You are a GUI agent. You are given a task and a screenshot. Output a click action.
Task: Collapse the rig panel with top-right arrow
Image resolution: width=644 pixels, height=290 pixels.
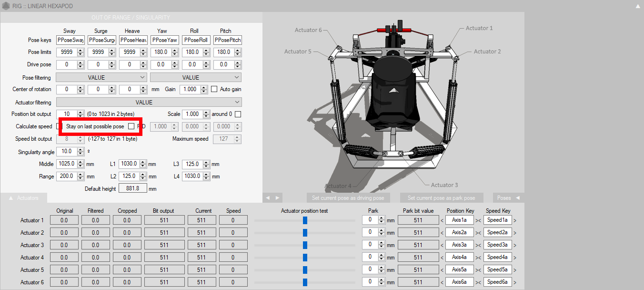click(638, 6)
